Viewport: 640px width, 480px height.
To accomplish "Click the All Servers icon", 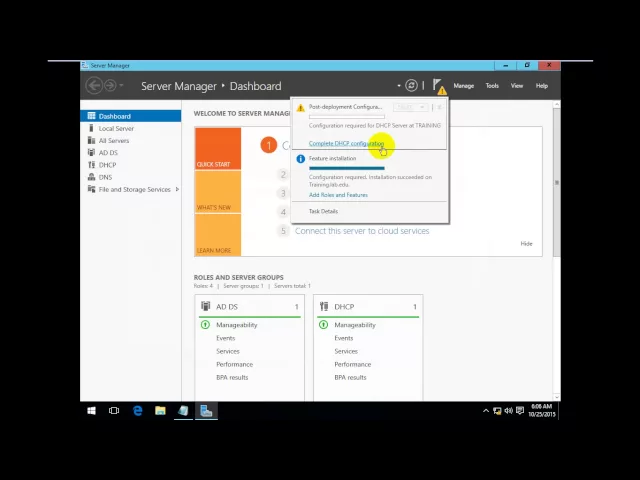I will click(x=91, y=140).
